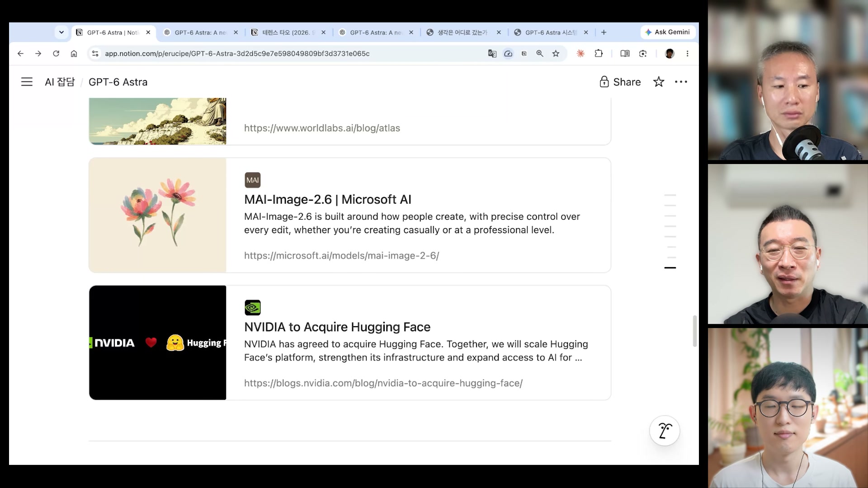868x488 pixels.
Task: Open the microsoft.ai/models/mai-image-2-6 URL
Action: pyautogui.click(x=342, y=255)
